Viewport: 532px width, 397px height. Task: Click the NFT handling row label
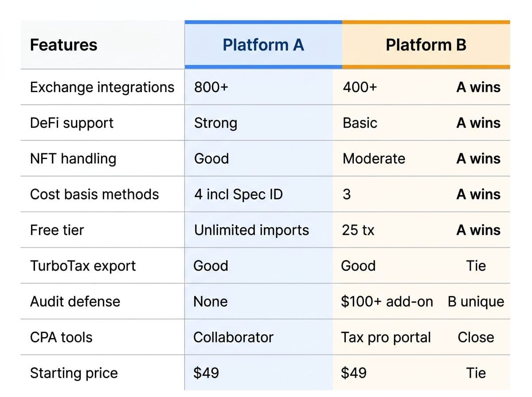73,159
